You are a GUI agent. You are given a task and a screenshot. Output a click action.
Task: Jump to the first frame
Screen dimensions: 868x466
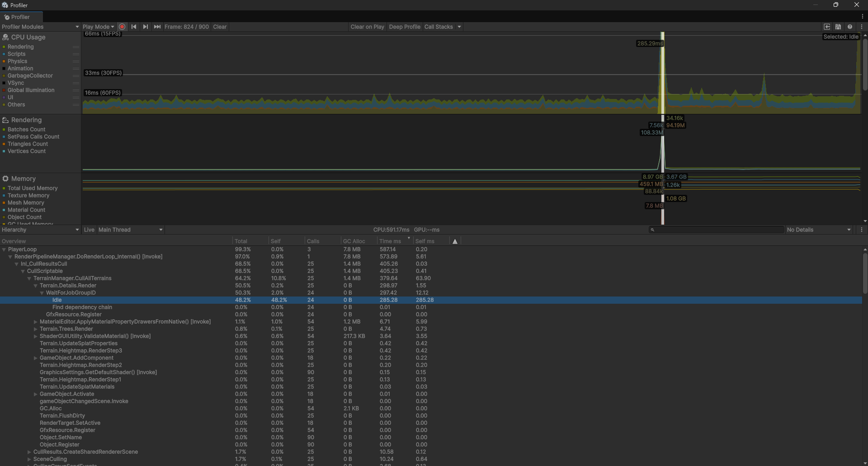click(133, 27)
